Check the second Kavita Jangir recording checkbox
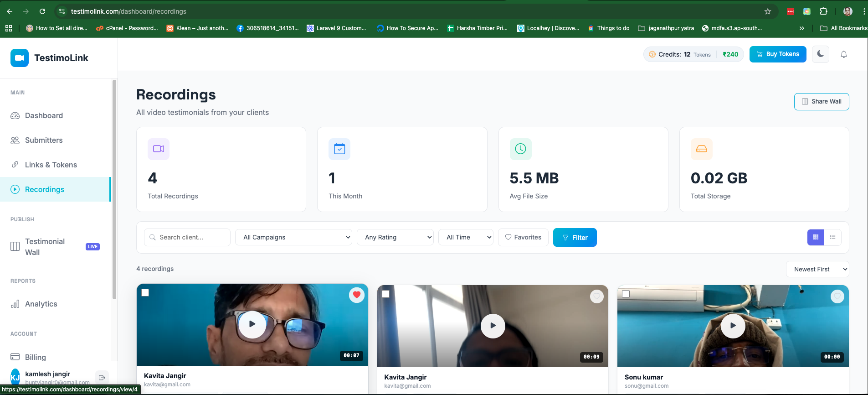The width and height of the screenshot is (868, 395). [385, 294]
